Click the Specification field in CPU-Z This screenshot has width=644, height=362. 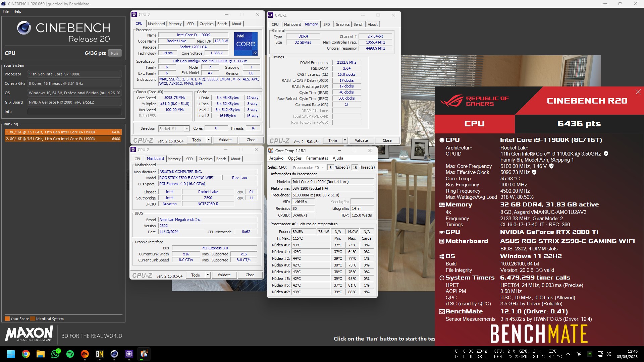click(209, 61)
